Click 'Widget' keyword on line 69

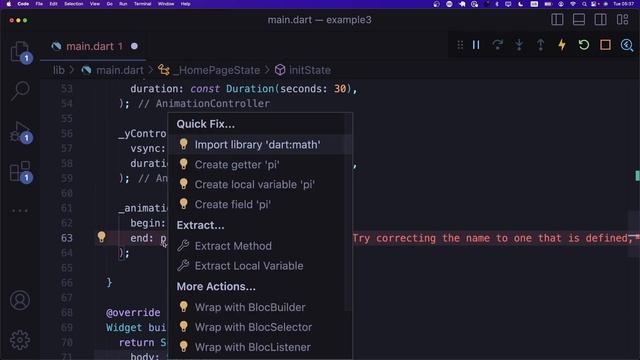pyautogui.click(x=124, y=328)
